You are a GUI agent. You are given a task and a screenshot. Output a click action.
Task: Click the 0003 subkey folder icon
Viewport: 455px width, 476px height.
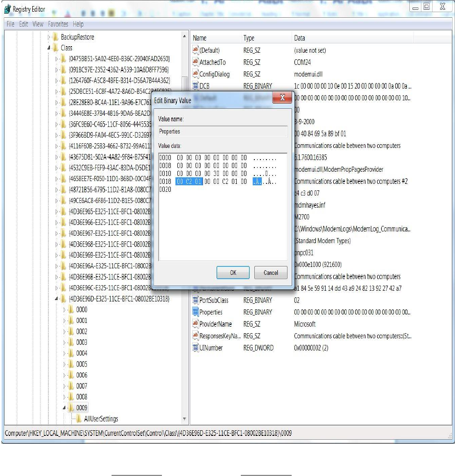tap(71, 342)
